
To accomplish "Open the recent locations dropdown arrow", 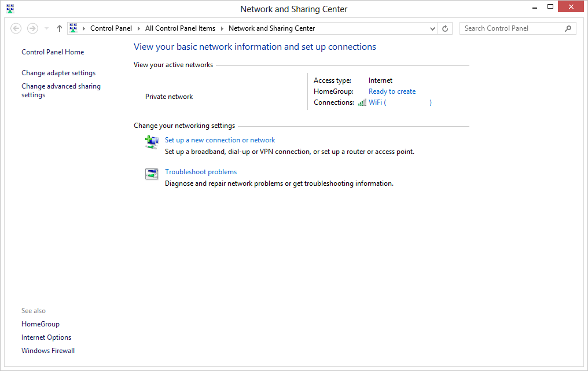I will tap(46, 28).
